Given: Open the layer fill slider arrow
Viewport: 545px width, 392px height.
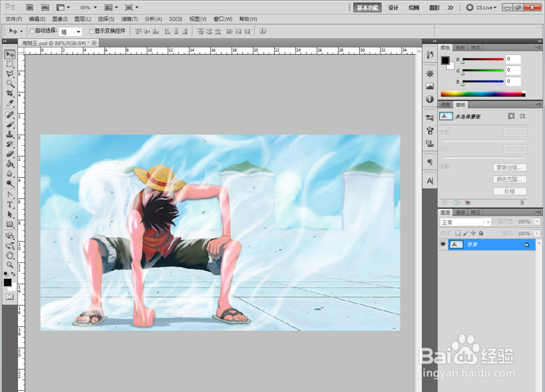Looking at the screenshot, I should coord(537,233).
